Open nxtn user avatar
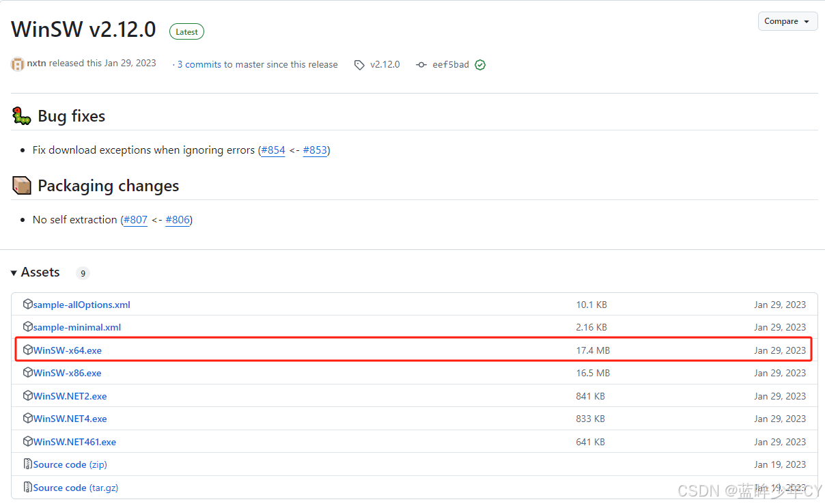 18,64
